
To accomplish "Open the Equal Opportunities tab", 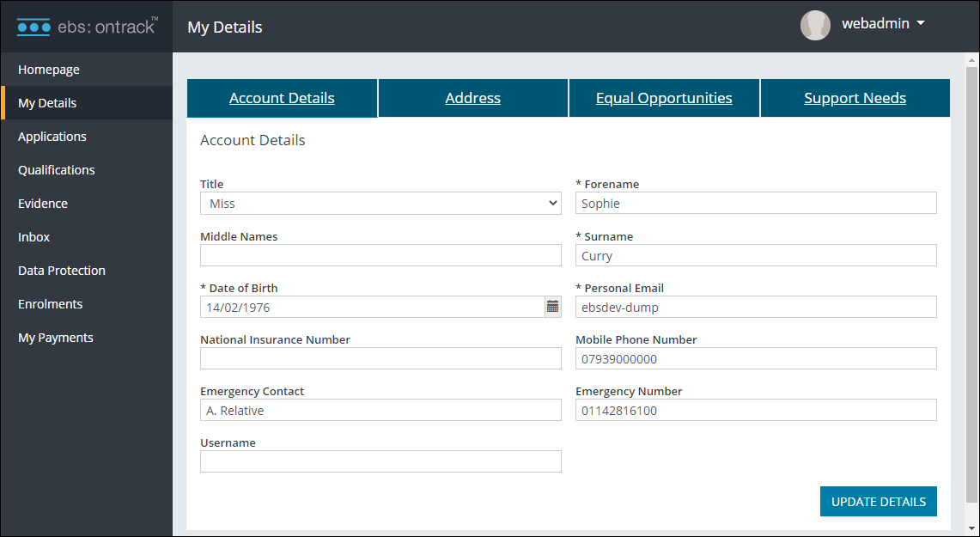I will click(x=663, y=98).
